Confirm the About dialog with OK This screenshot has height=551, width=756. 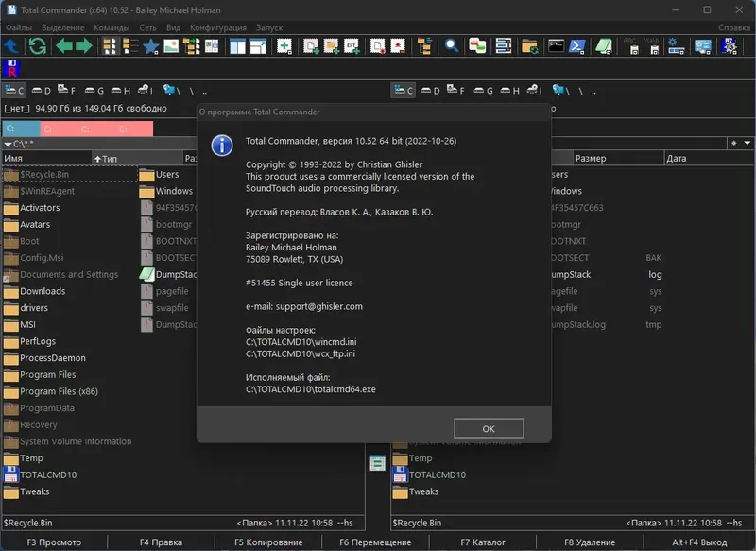pyautogui.click(x=488, y=428)
